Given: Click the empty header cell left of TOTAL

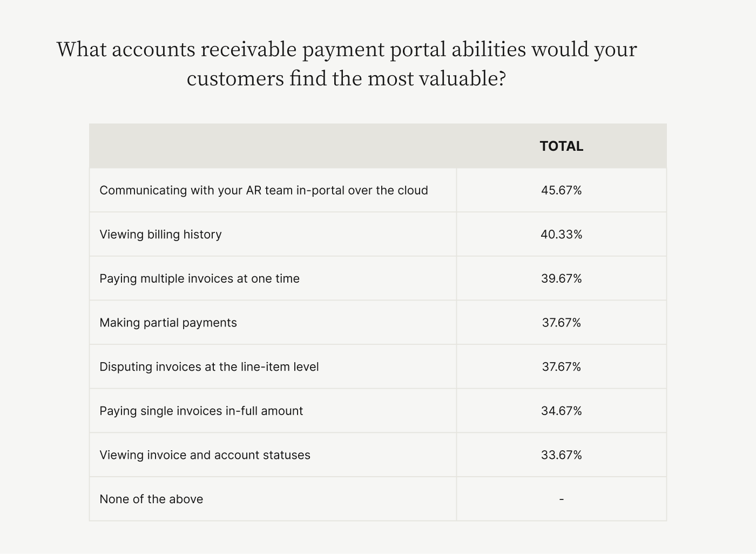Looking at the screenshot, I should pos(273,146).
